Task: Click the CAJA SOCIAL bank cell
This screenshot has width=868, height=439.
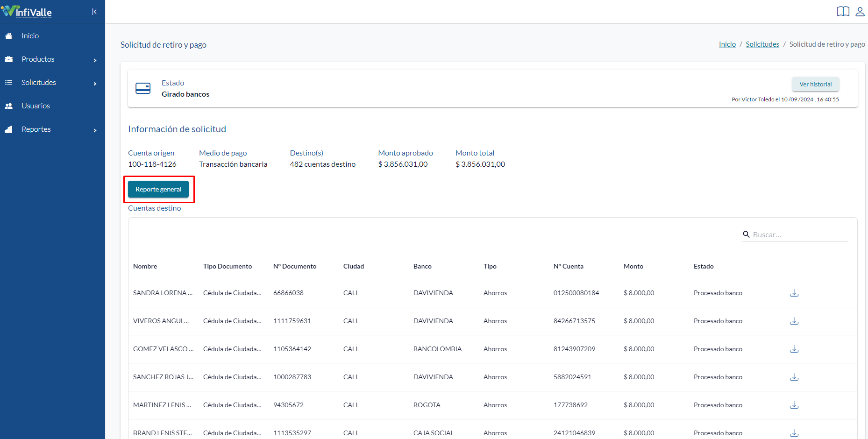Action: (x=434, y=433)
